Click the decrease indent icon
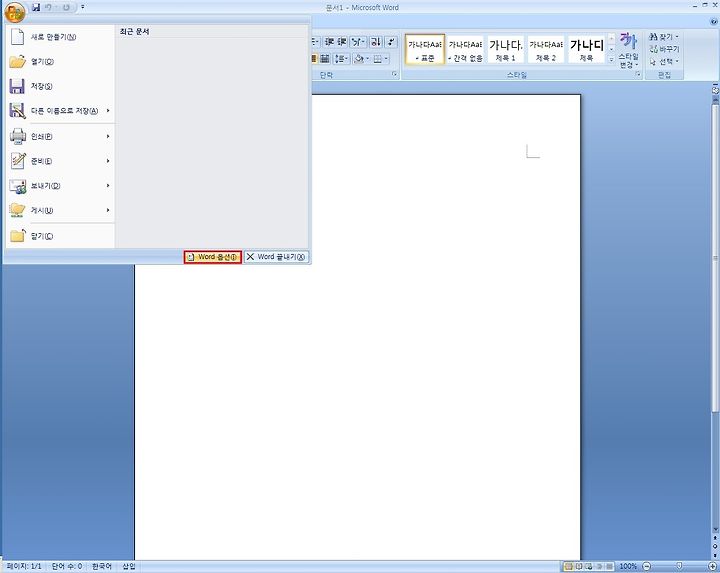Screen dimensions: 720x573 coord(329,42)
